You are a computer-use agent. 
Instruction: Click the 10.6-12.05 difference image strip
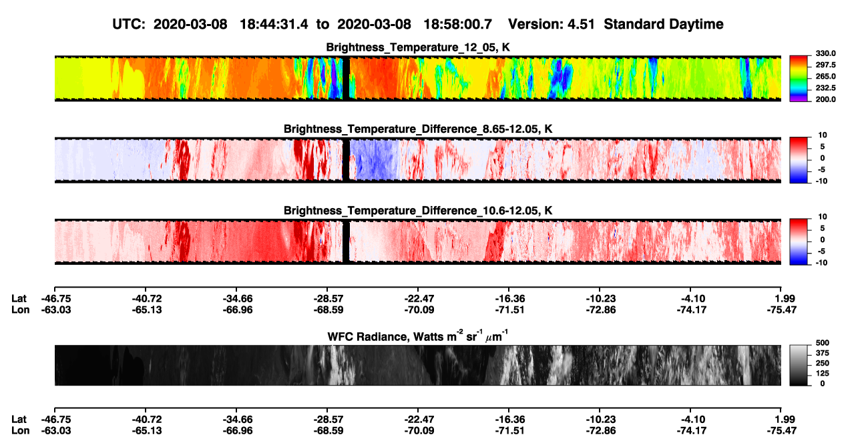click(x=417, y=242)
